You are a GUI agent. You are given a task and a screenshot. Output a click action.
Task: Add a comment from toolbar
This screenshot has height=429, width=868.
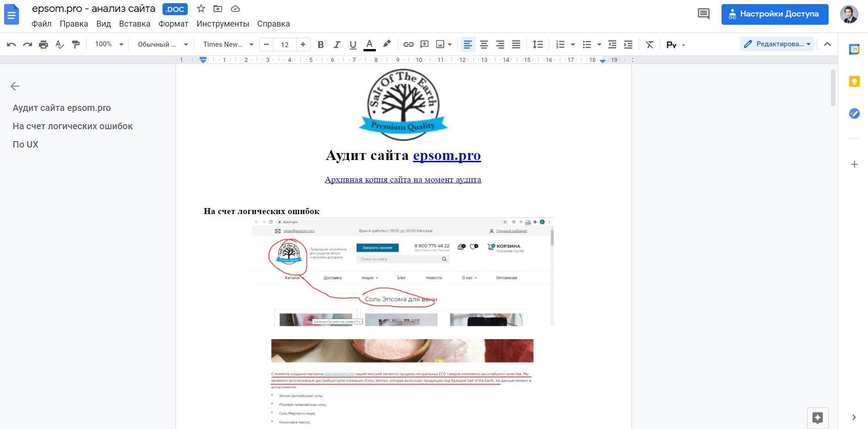424,44
